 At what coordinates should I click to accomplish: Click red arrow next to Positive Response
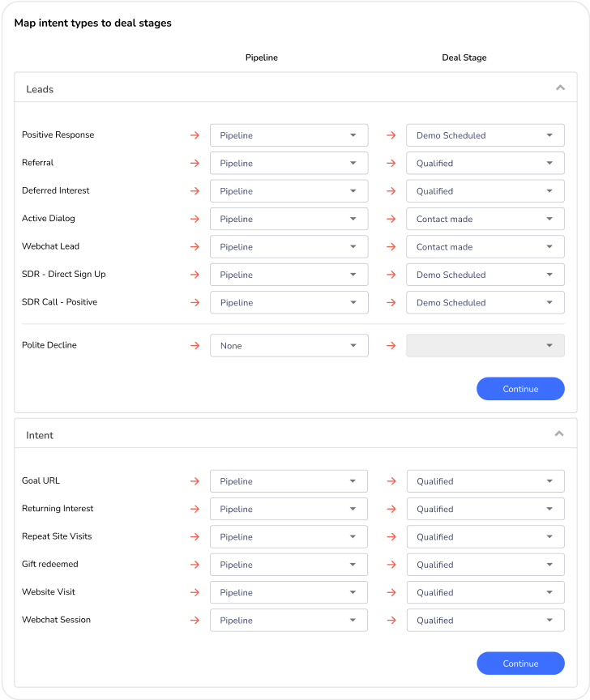[x=195, y=135]
